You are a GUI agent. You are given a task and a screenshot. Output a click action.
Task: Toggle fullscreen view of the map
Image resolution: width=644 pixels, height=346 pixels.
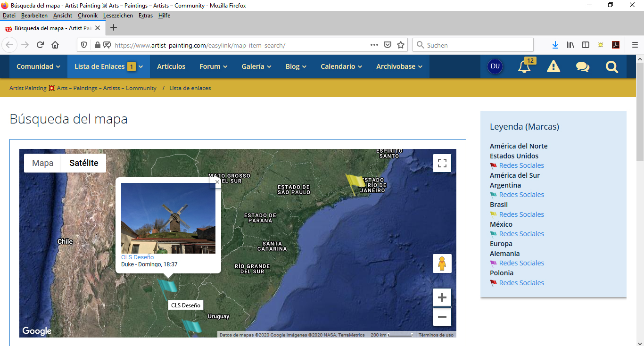[442, 163]
